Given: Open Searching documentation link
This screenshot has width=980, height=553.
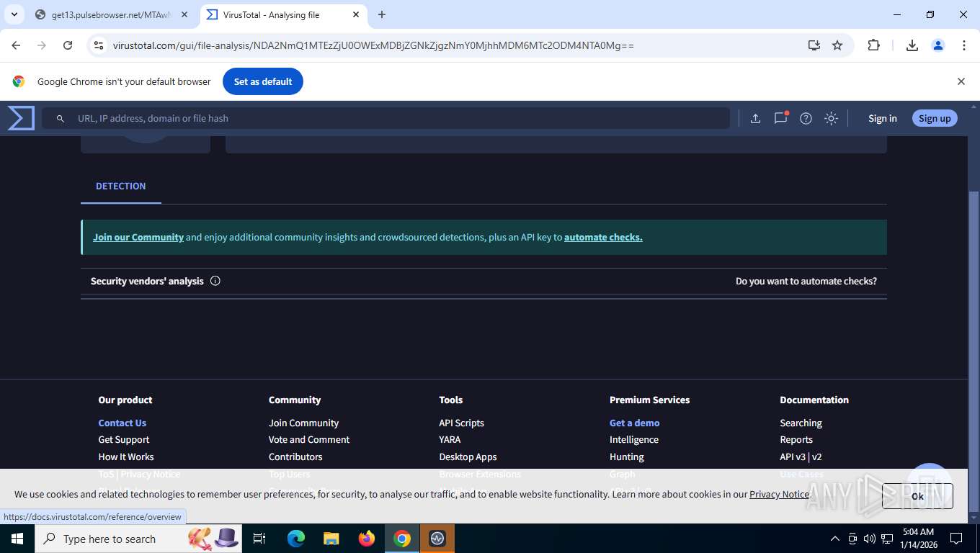Looking at the screenshot, I should (x=801, y=423).
